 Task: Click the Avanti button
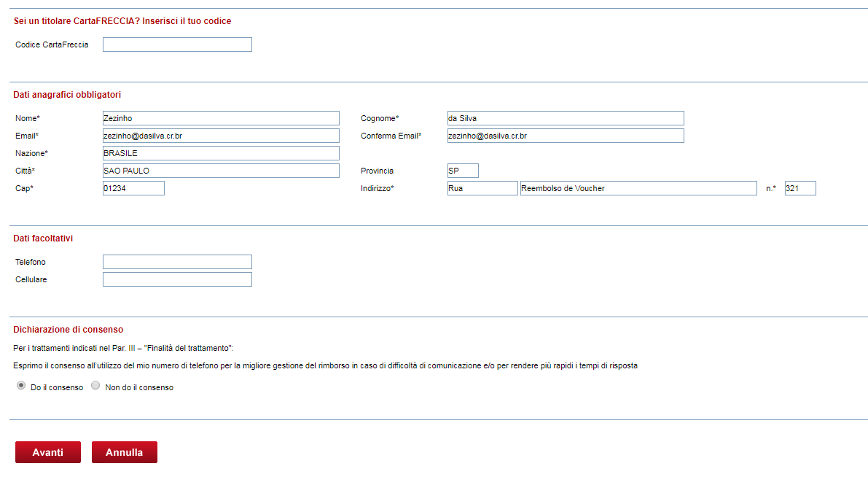(48, 452)
